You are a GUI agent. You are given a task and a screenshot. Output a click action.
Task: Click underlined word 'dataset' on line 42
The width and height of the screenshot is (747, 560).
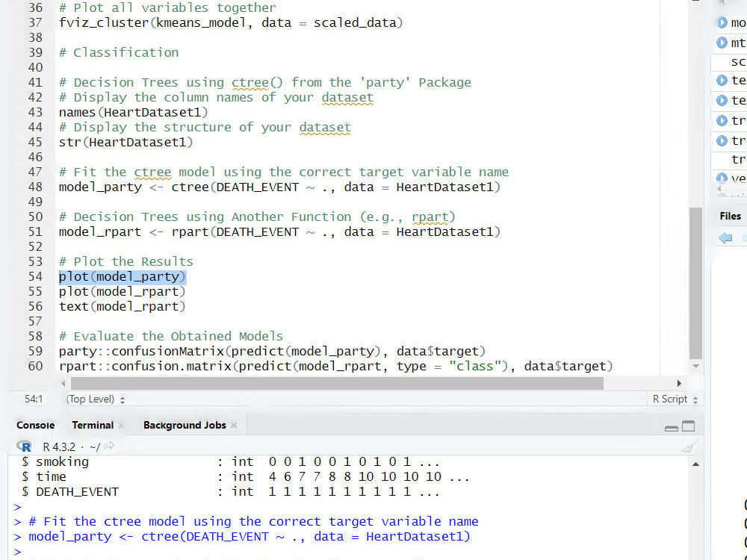(347, 98)
